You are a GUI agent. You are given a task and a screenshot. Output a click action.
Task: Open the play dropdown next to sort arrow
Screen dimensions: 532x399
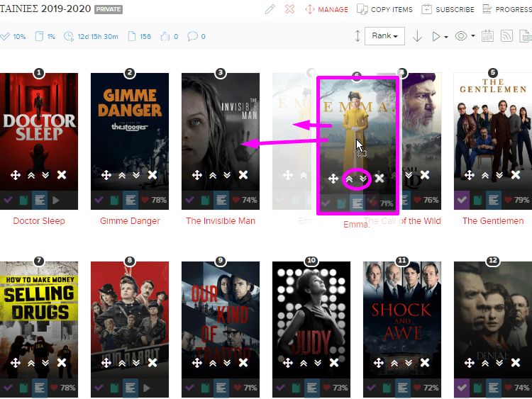coord(440,36)
